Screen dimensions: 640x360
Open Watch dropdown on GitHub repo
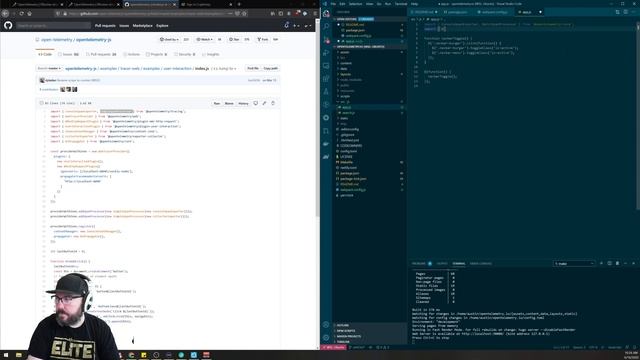click(204, 40)
